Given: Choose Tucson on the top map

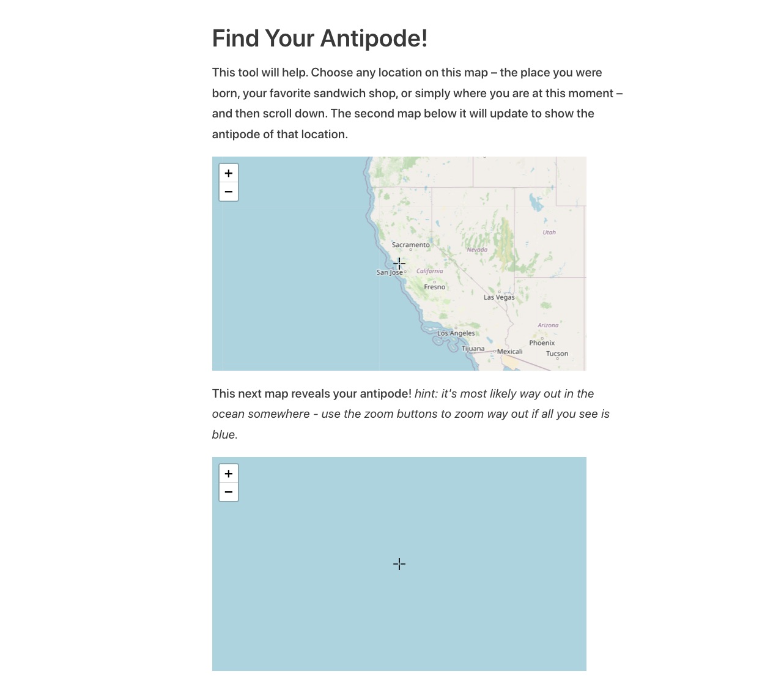Looking at the screenshot, I should point(557,354).
